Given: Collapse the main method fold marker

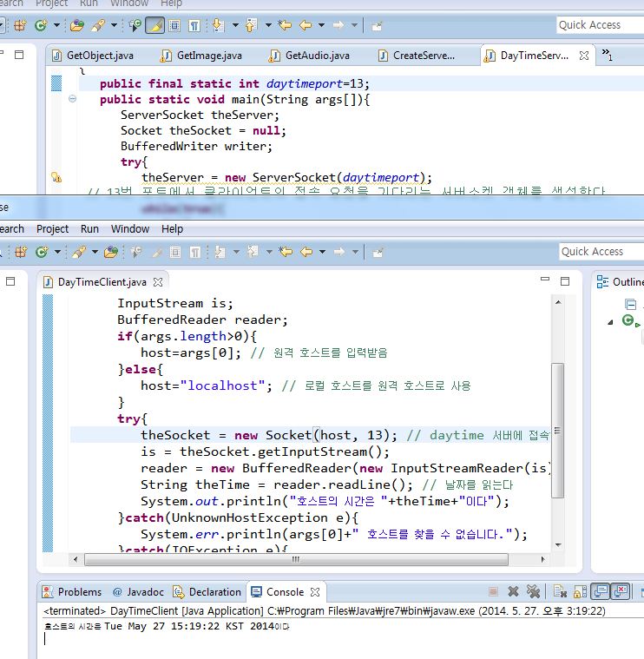Looking at the screenshot, I should point(73,100).
